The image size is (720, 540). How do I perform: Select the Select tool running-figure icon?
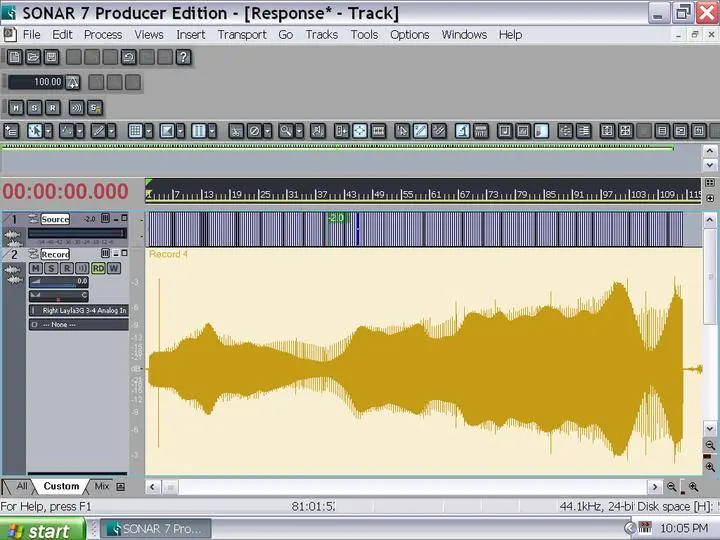pyautogui.click(x=35, y=131)
